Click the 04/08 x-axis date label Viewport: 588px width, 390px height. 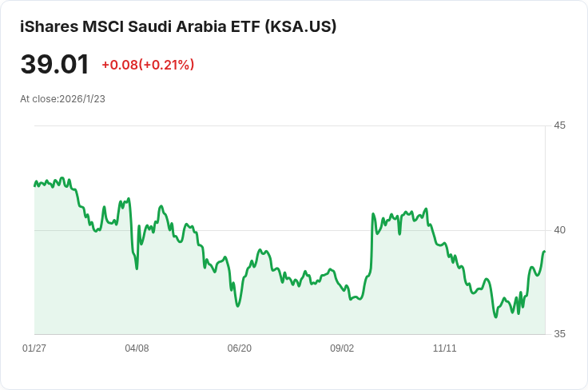[137, 348]
